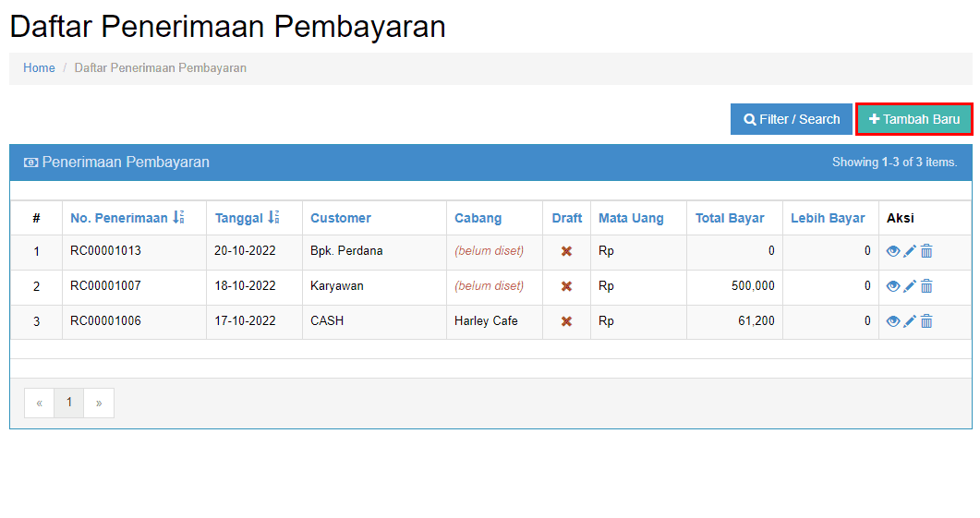The width and height of the screenshot is (980, 518).
Task: Delete receipt RC00001006 with trash icon
Action: click(x=926, y=321)
